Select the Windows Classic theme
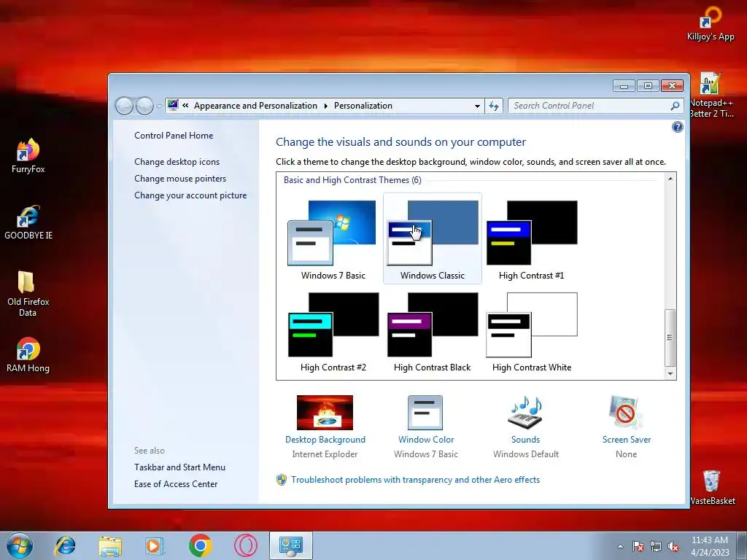This screenshot has height=560, width=747. pyautogui.click(x=432, y=239)
